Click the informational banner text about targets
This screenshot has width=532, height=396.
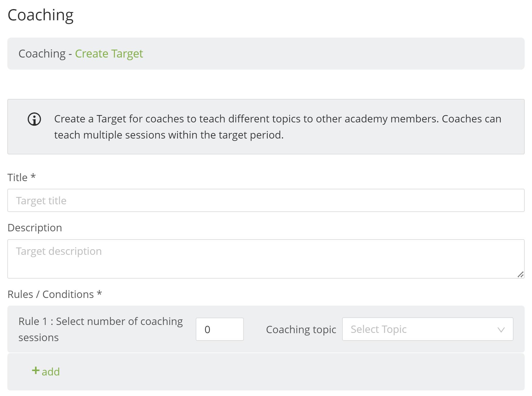click(x=278, y=127)
